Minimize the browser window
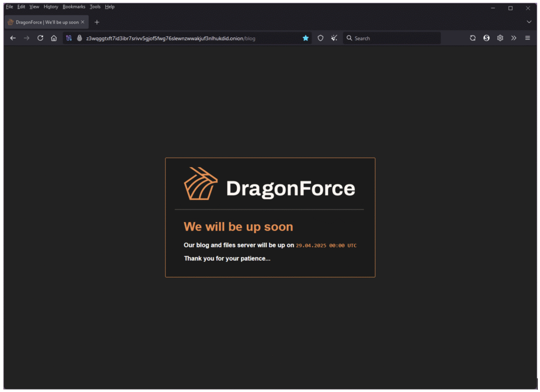The height and width of the screenshot is (392, 540). point(493,8)
